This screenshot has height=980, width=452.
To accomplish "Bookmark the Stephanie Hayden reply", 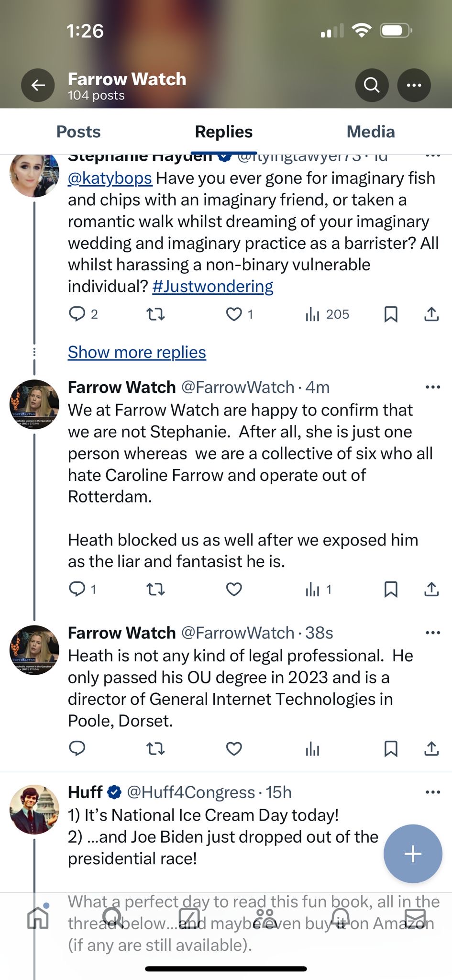I will (x=391, y=314).
